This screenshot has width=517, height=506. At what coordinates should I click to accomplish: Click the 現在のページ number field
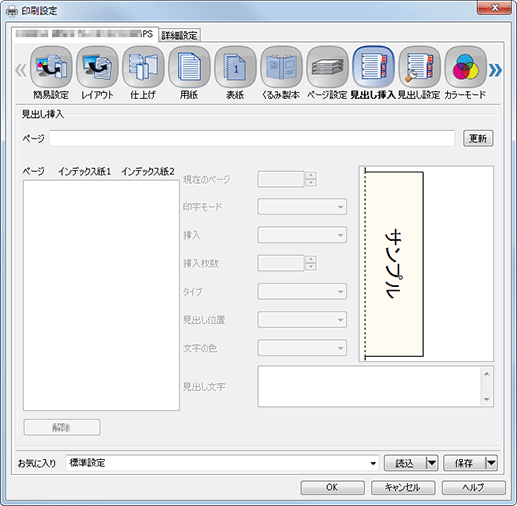coord(281,179)
